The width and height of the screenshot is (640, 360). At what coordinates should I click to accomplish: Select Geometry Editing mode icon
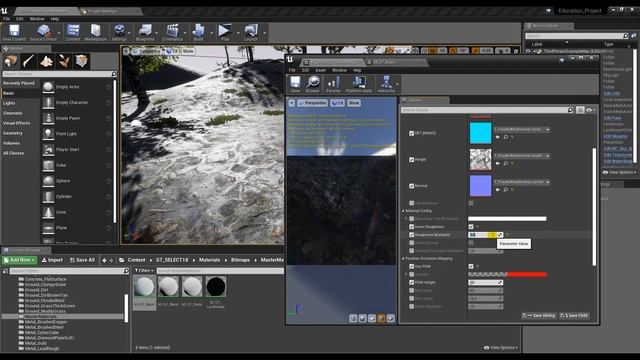click(82, 61)
